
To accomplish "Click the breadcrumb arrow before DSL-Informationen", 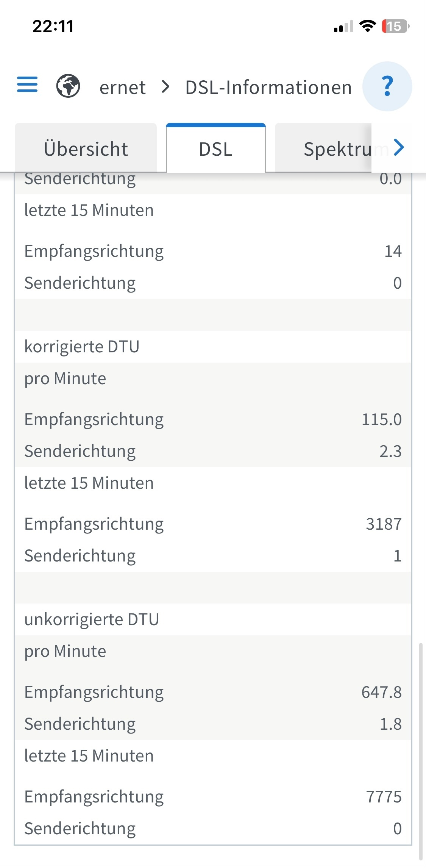I will 165,87.
